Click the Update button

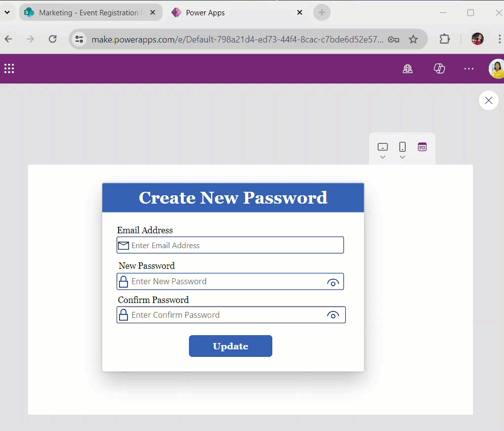230,346
